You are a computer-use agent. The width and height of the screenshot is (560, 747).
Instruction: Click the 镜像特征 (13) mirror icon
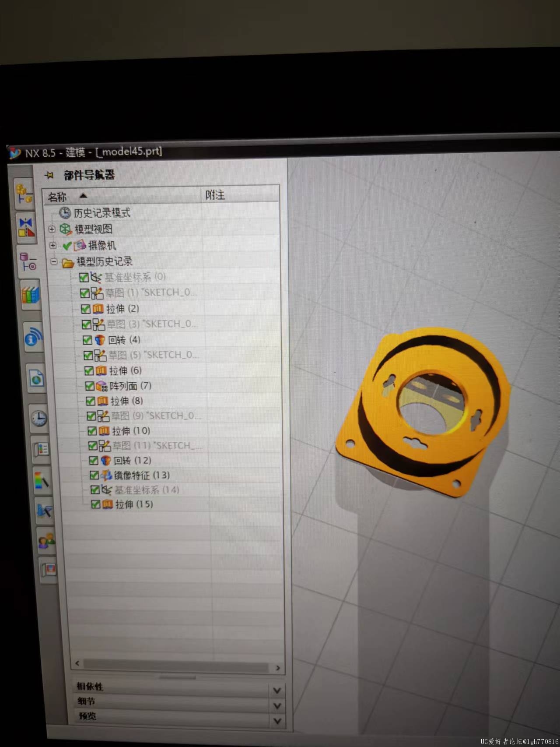[106, 475]
